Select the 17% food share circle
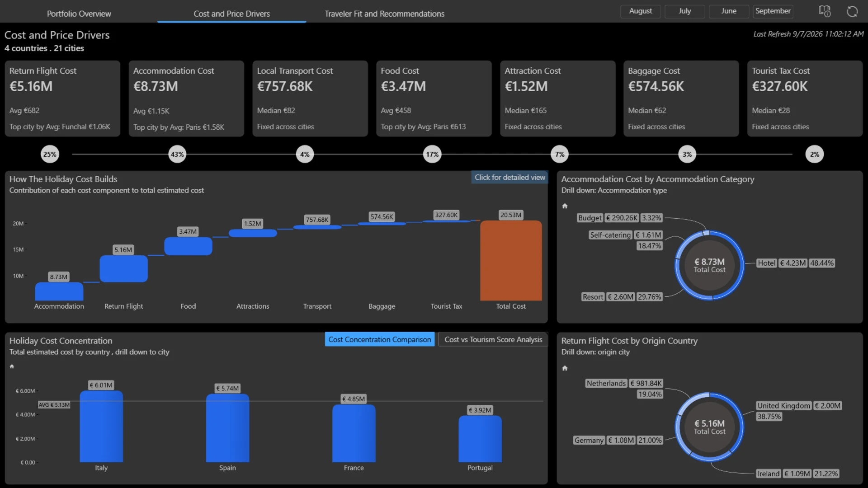Image resolution: width=868 pixels, height=488 pixels. point(432,155)
